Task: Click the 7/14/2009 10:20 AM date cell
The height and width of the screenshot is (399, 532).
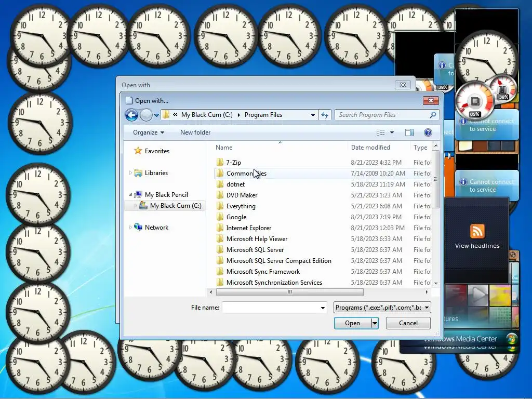Action: 378,174
